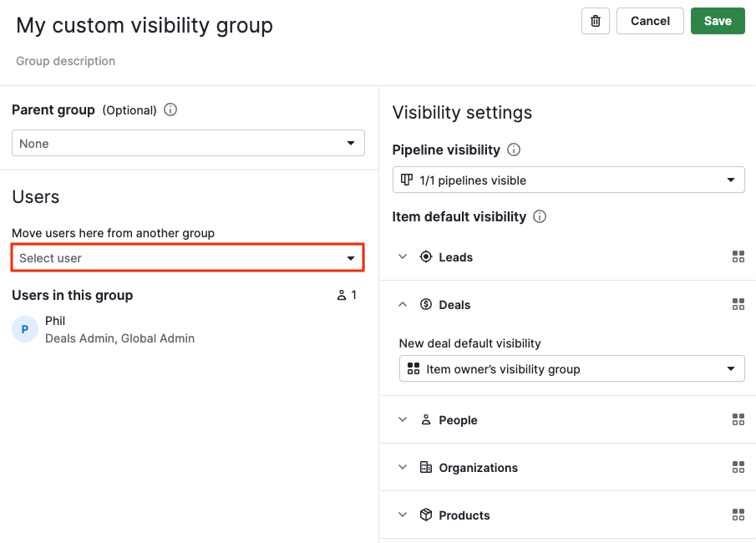Viewport: 756px width, 543px height.
Task: Click the Group description field
Action: [66, 61]
